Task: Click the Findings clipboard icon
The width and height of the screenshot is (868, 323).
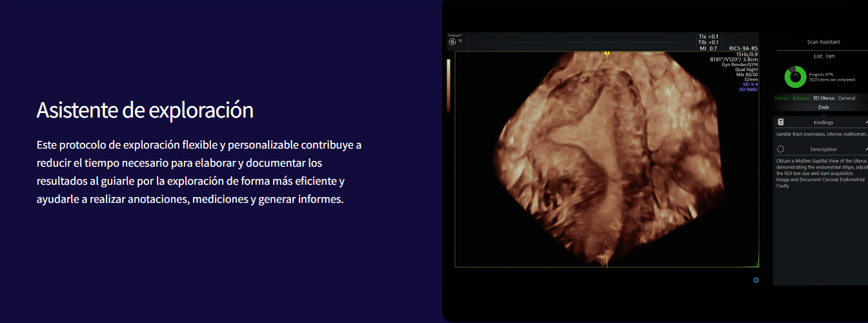Action: click(x=780, y=122)
